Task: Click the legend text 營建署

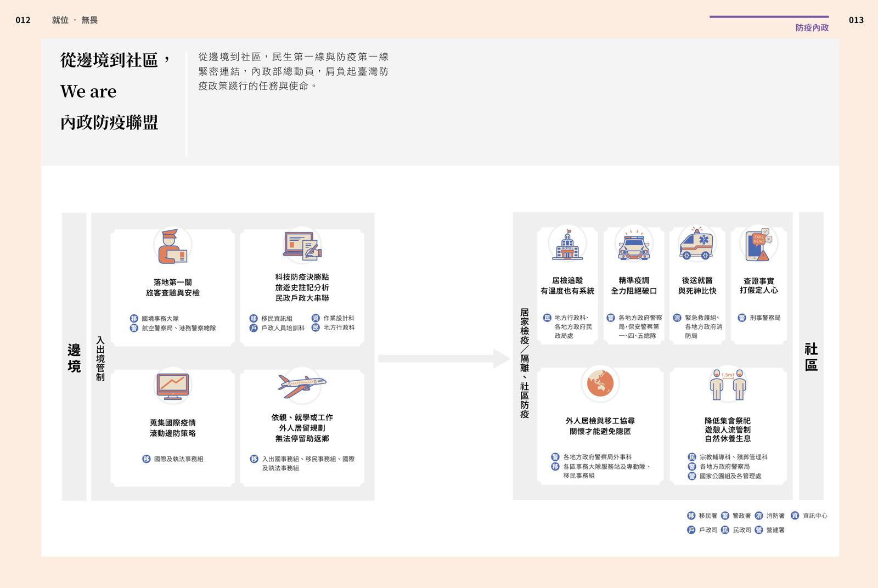Action: (775, 530)
